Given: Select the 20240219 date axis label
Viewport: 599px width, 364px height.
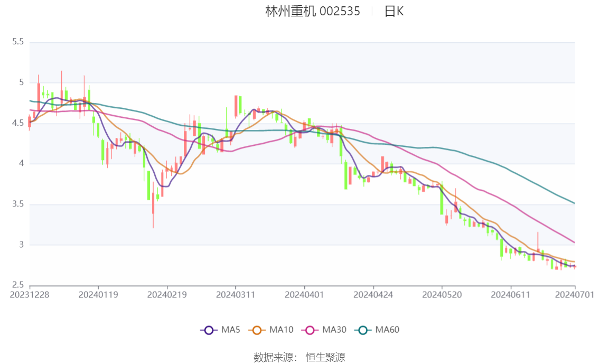Looking at the screenshot, I should coord(167,295).
